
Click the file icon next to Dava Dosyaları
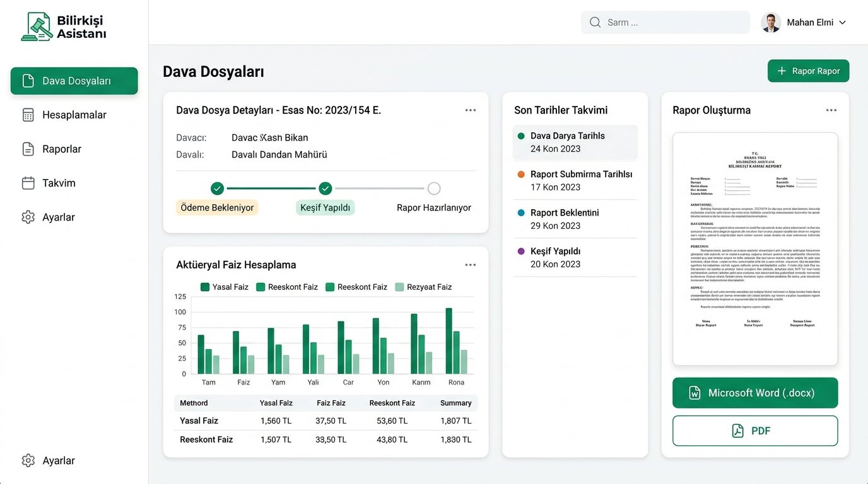[28, 81]
